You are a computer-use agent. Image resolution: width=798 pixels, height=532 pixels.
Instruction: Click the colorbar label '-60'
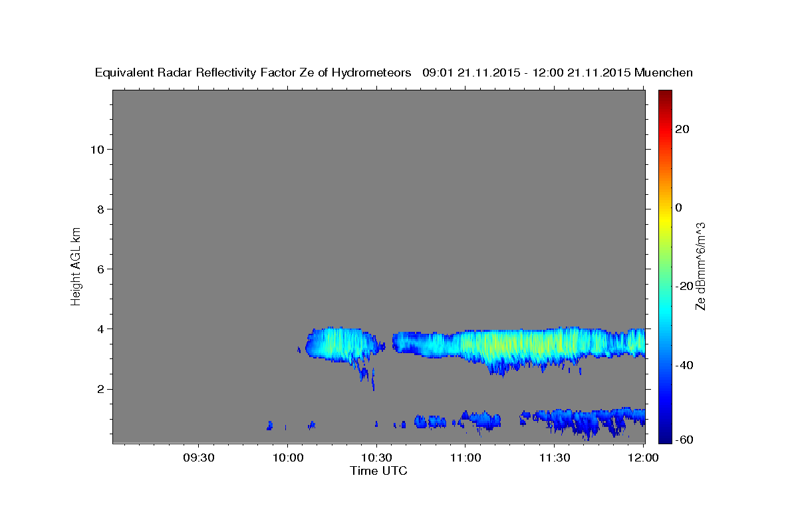(x=685, y=440)
